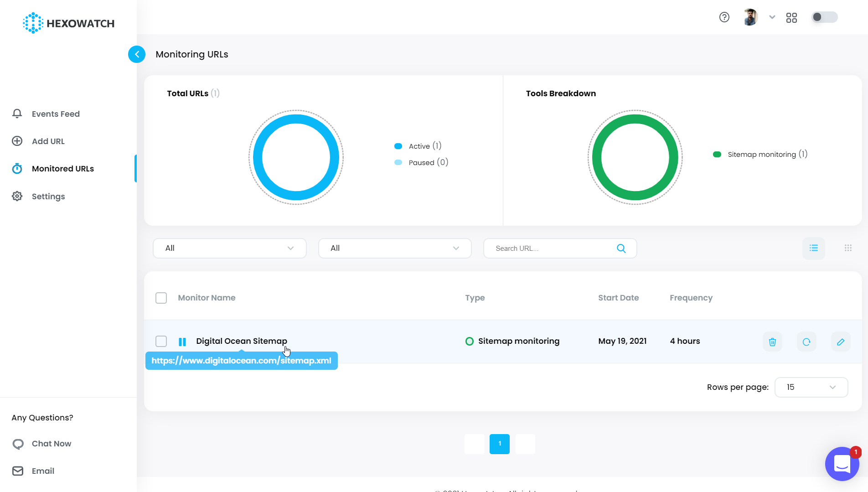Click the Email envelope icon

18,471
